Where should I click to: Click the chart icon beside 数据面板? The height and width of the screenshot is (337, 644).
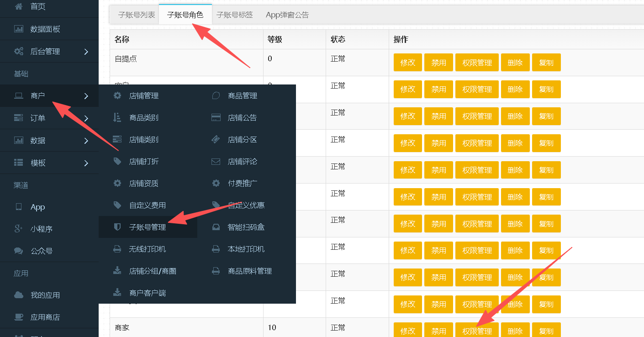[x=19, y=29]
